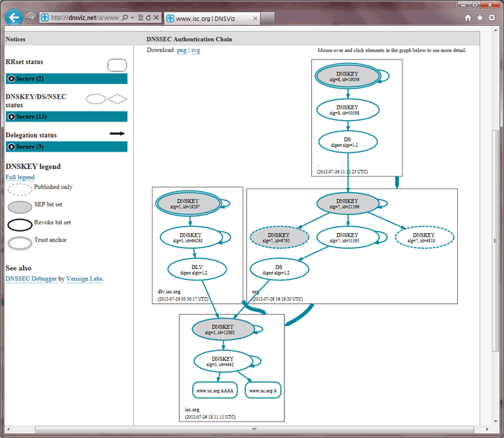504x438 pixels.
Task: Click the browser Forward button
Action: click(31, 17)
